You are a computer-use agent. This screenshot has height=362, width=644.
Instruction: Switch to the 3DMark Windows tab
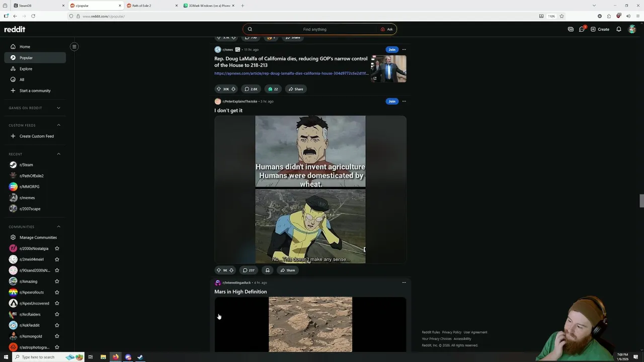click(209, 6)
